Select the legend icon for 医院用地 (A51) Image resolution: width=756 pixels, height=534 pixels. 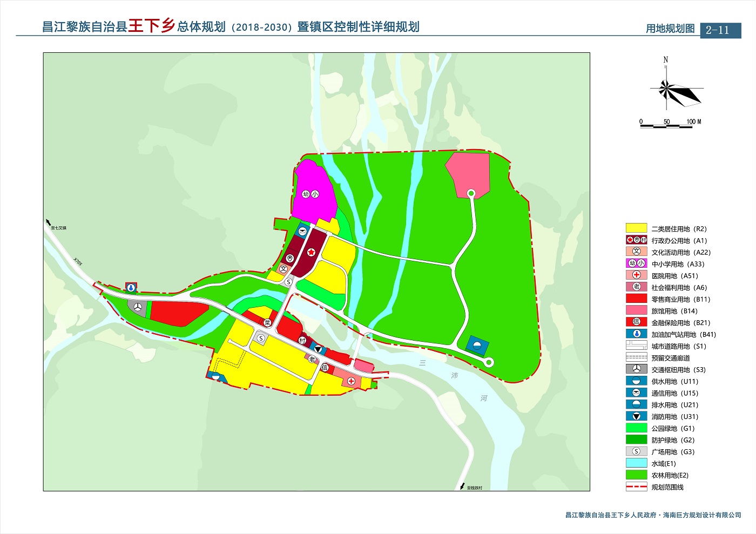636,275
